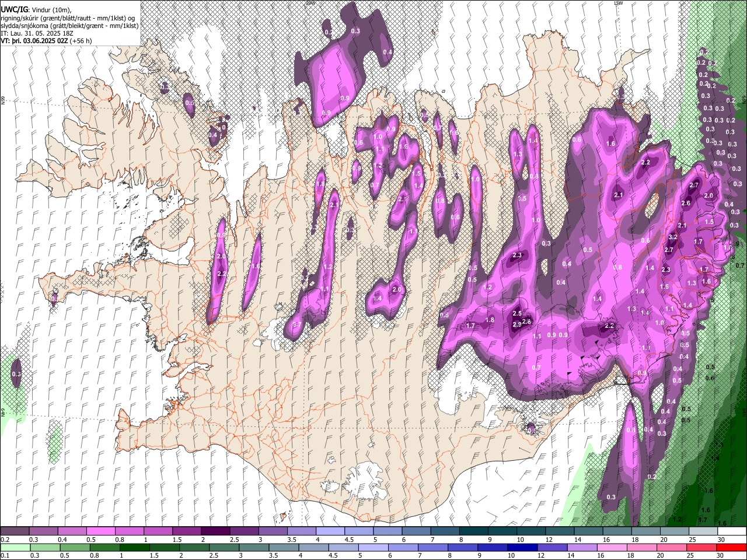This screenshot has height=560, width=747.
Task: Click the white top-row swatch after 30
Action: [732, 531]
